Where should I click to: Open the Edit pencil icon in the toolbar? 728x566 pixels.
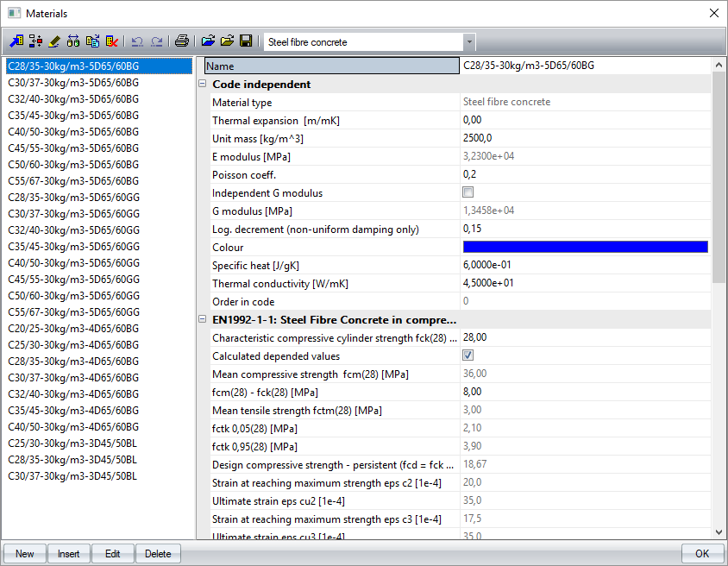coord(56,40)
